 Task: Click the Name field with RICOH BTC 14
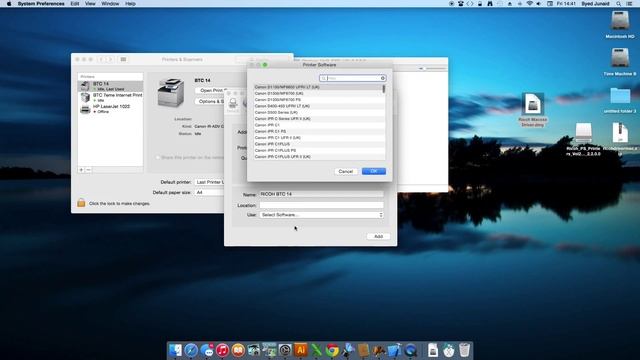(x=322, y=194)
